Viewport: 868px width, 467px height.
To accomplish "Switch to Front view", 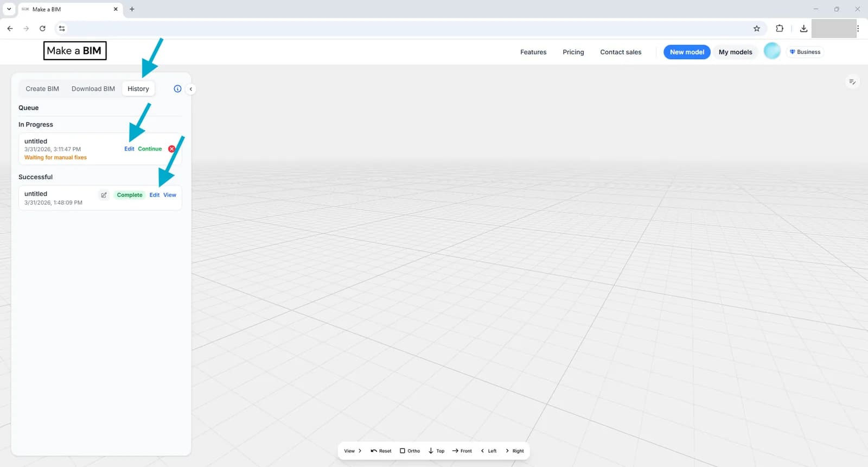I will click(462, 451).
